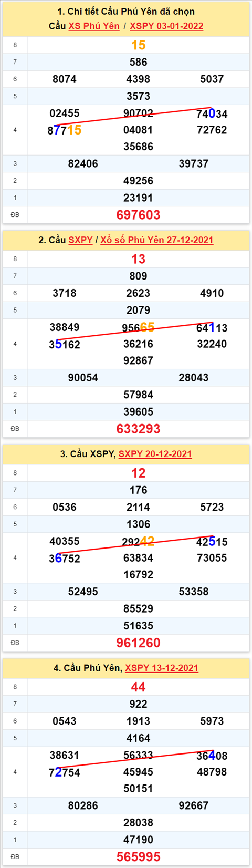Open the XSPY 13-12-2021 link
This screenshot has height=868, width=252.
pyautogui.click(x=162, y=668)
